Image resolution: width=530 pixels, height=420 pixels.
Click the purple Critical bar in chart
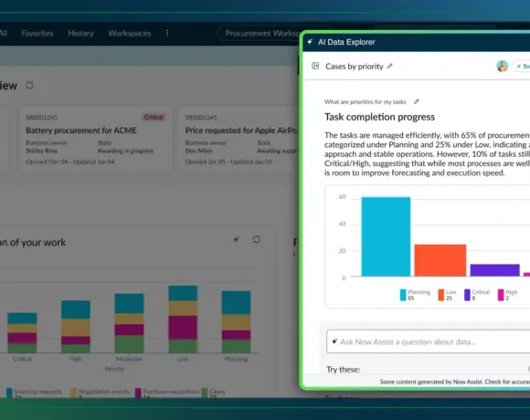[x=495, y=270]
